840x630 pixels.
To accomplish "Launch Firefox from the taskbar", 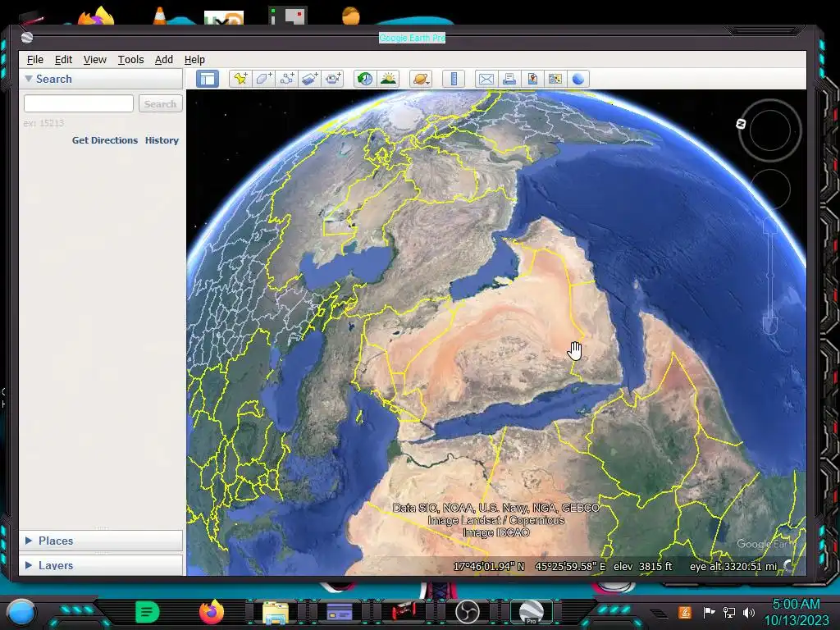I will coord(212,612).
